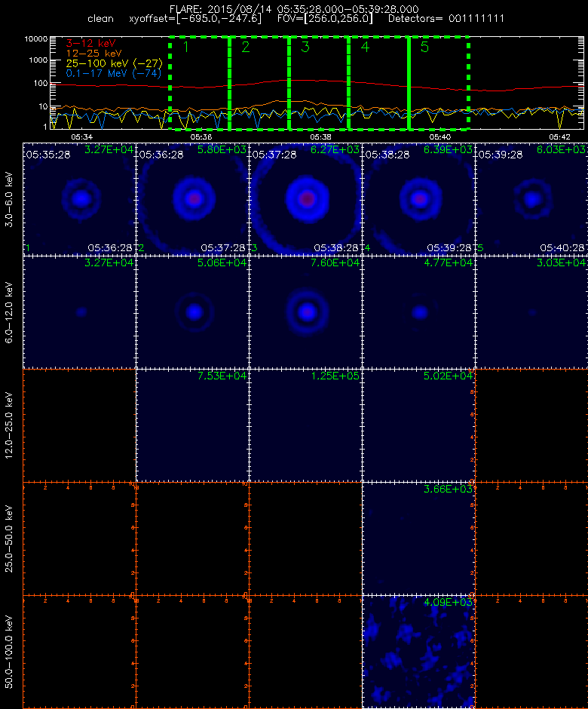Screen dimensions: 588x709
Task: Click the '25.0-50.0 keV' row label
Action: tap(9, 539)
